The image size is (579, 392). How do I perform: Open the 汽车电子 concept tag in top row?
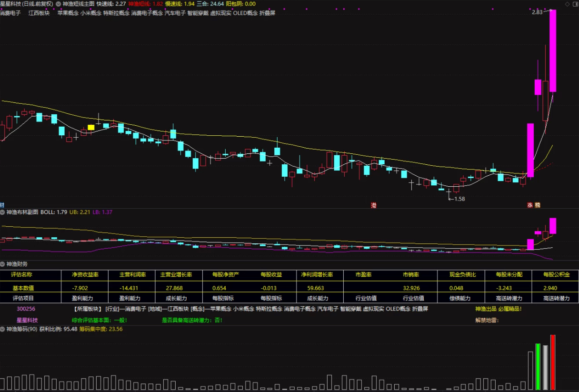pyautogui.click(x=175, y=13)
